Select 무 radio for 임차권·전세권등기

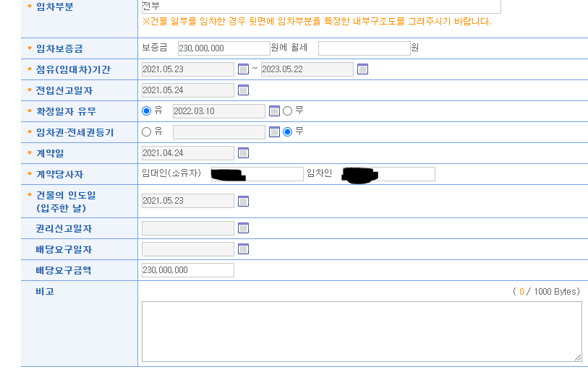tap(287, 132)
